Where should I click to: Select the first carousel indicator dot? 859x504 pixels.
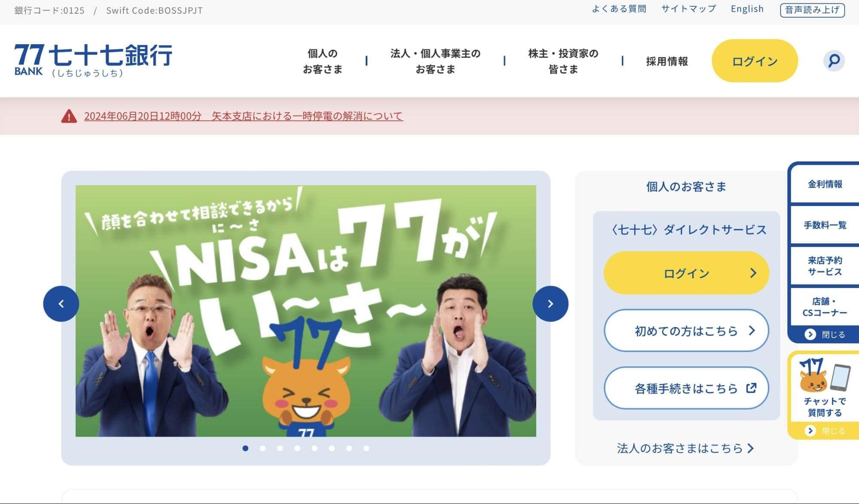click(x=245, y=448)
